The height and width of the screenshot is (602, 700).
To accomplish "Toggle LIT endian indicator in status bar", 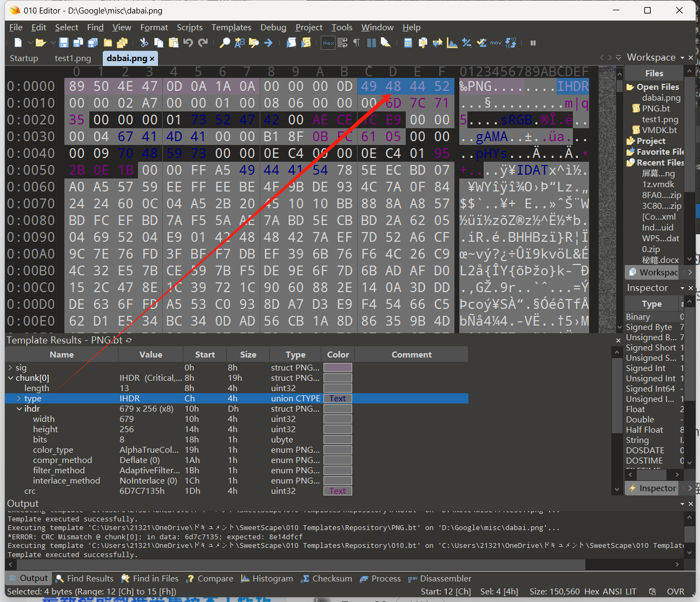I will coord(630,592).
